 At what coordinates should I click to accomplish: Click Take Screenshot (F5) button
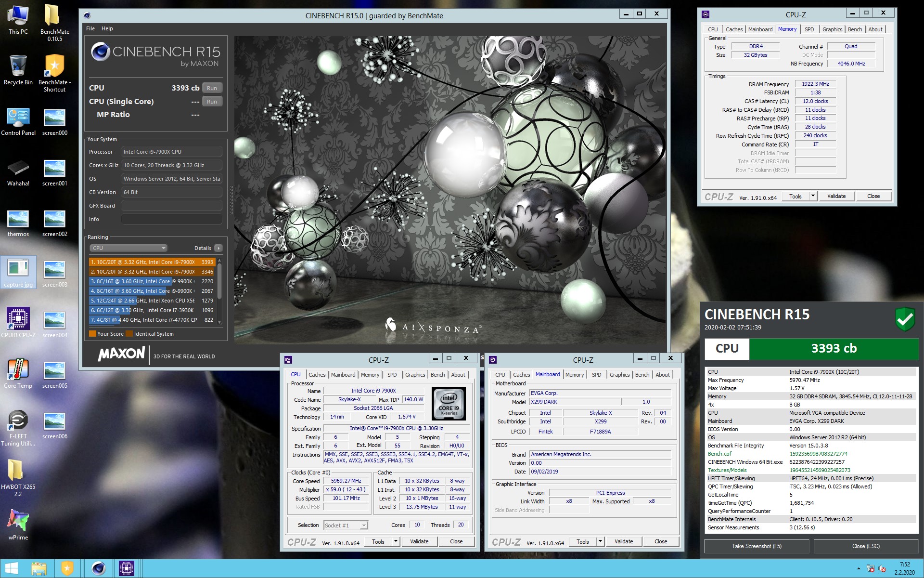pyautogui.click(x=757, y=546)
